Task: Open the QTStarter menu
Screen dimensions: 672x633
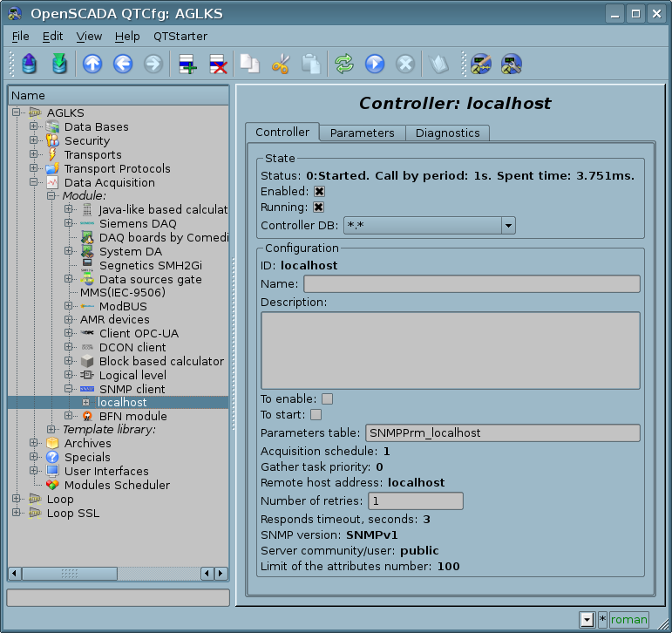Action: tap(180, 37)
